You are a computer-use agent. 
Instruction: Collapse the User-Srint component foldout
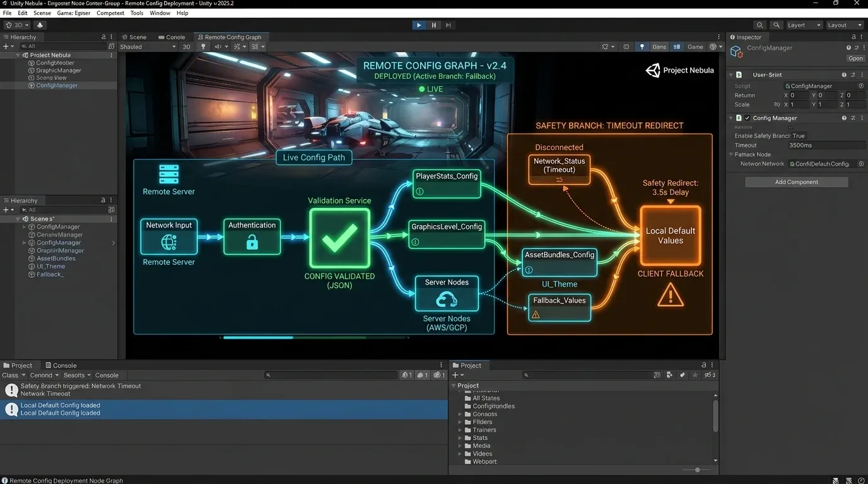(731, 74)
